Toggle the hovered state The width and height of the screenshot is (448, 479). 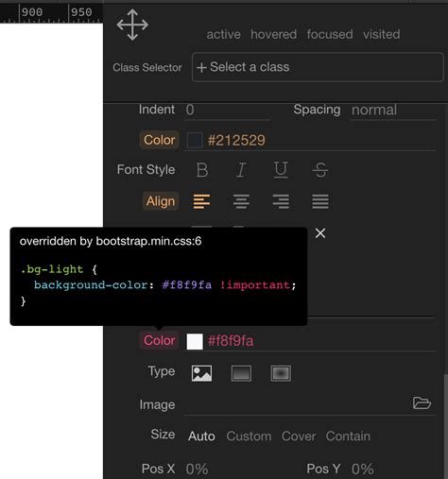click(x=273, y=34)
